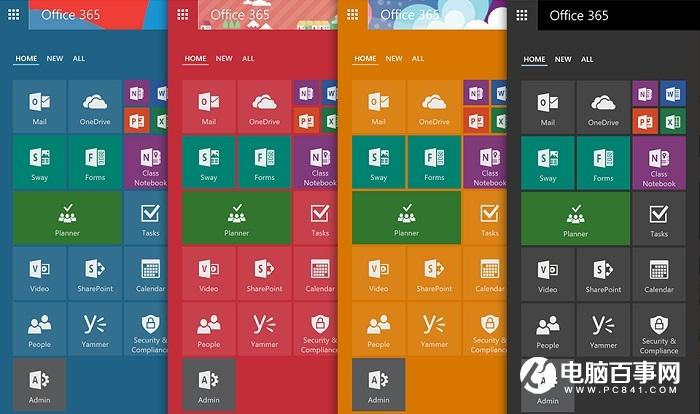The image size is (700, 414).
Task: Open Planner tile in orange theme panel
Action: [x=406, y=218]
